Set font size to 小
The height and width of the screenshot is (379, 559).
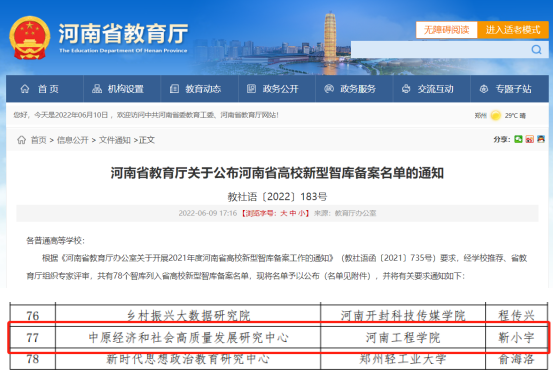click(x=302, y=213)
